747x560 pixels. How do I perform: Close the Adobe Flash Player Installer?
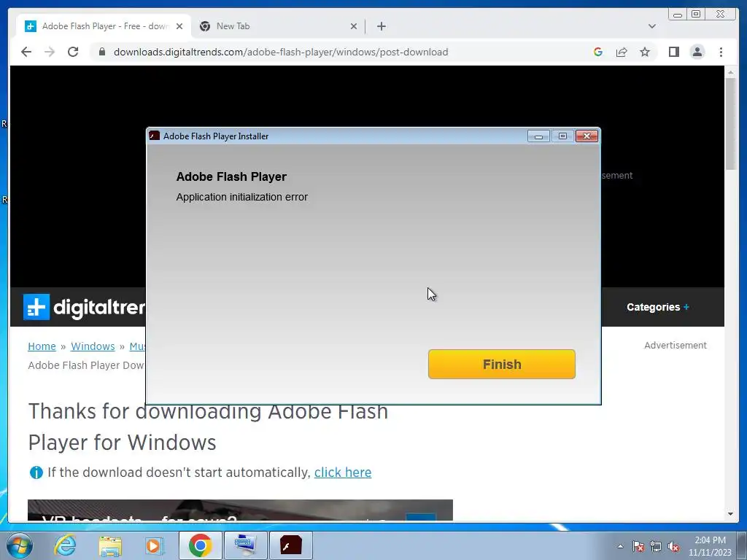[x=587, y=136]
